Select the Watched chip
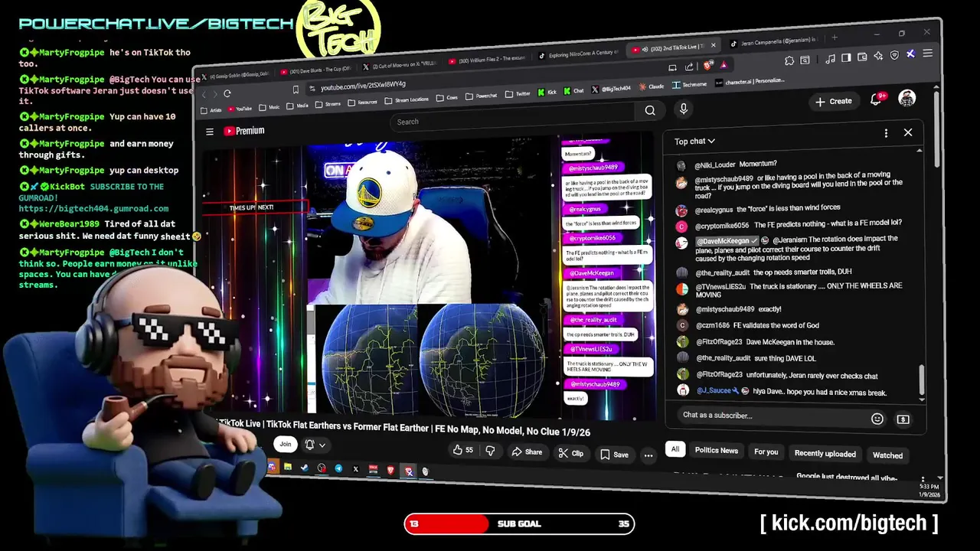This screenshot has height=551, width=980. [x=888, y=455]
